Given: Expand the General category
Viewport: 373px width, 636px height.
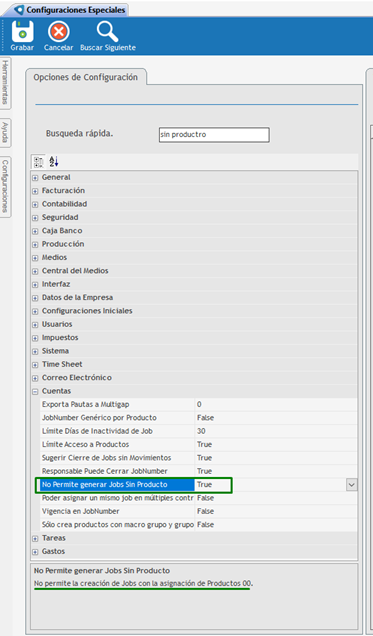Looking at the screenshot, I should point(35,178).
